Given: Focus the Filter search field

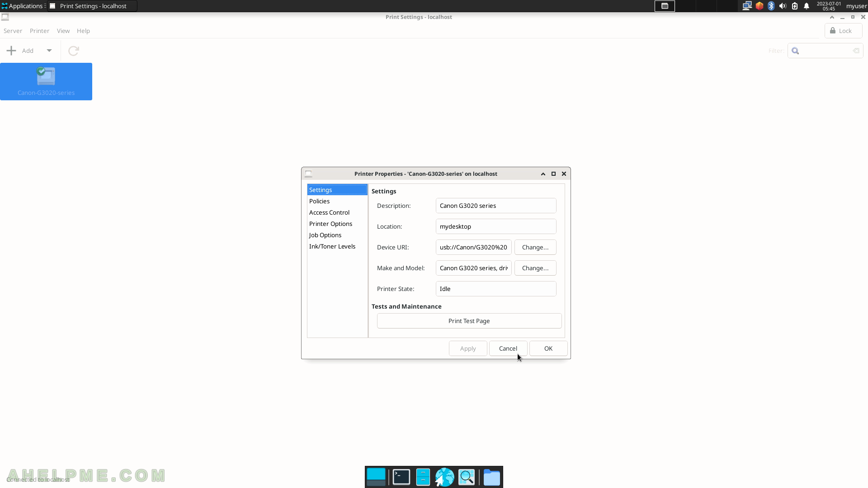Looking at the screenshot, I should (x=825, y=51).
